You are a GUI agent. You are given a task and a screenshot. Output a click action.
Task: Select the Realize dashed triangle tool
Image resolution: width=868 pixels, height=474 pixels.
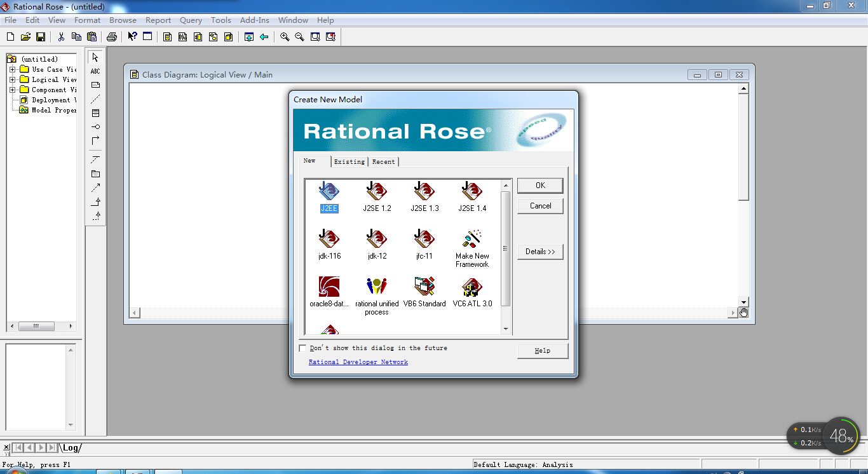point(95,216)
